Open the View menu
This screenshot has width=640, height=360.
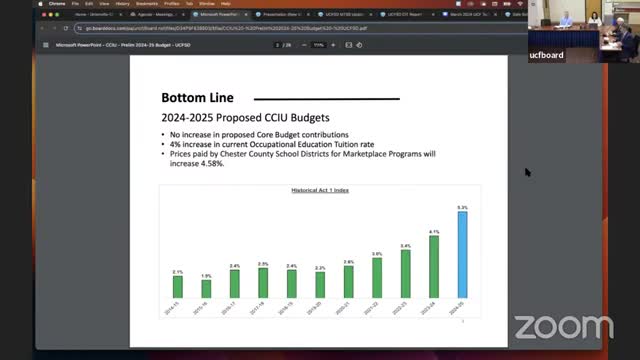tap(104, 4)
